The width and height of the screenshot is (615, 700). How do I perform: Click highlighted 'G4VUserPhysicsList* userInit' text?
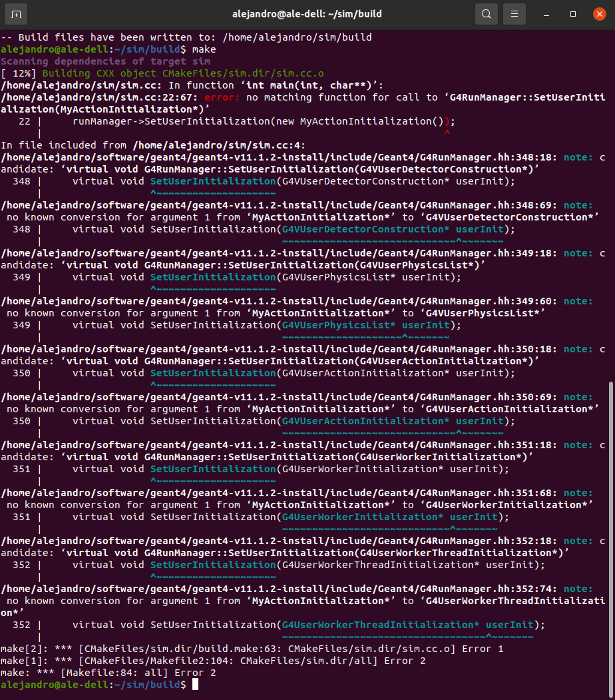(365, 326)
